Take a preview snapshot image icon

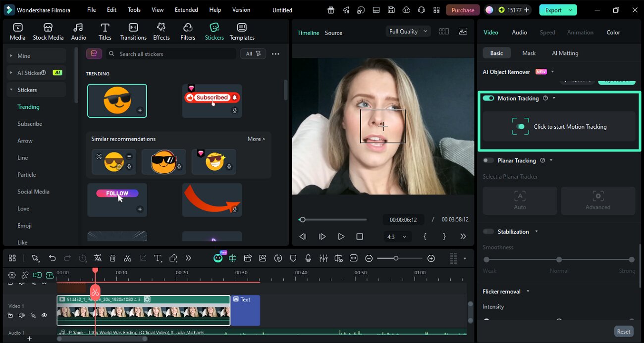[x=463, y=31]
